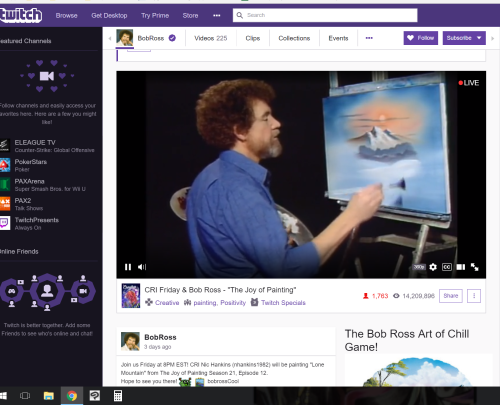Screen dimensions: 500x405
Task: Open the taskbar app left of Calculator
Action: (x=95, y=396)
